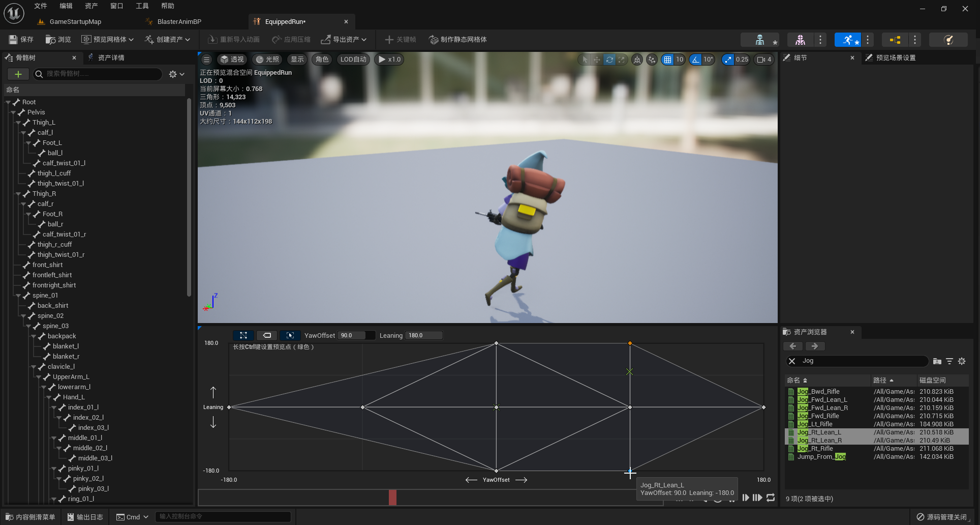Screen dimensions: 980x525
Task: Select Jog_Fwd_Rifle asset
Action: (x=818, y=416)
